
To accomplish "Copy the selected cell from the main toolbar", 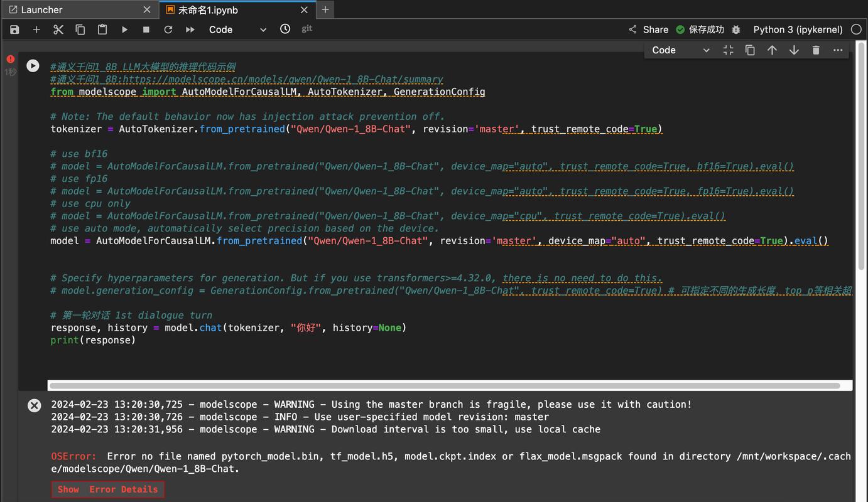I will [80, 29].
